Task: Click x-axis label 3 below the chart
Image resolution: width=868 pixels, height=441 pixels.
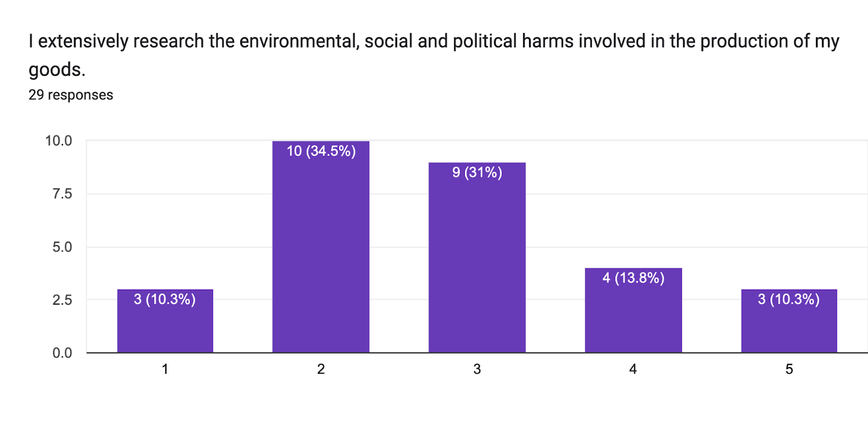Action: (x=477, y=369)
